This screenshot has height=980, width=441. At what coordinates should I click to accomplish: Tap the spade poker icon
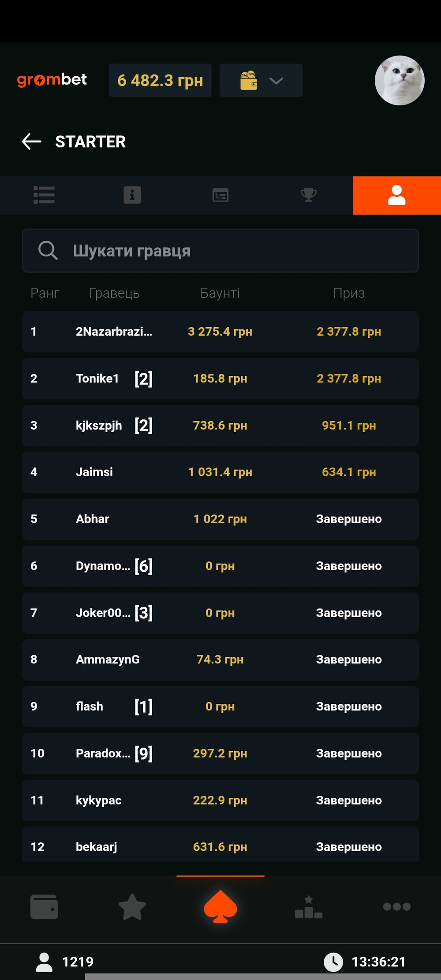click(x=220, y=906)
